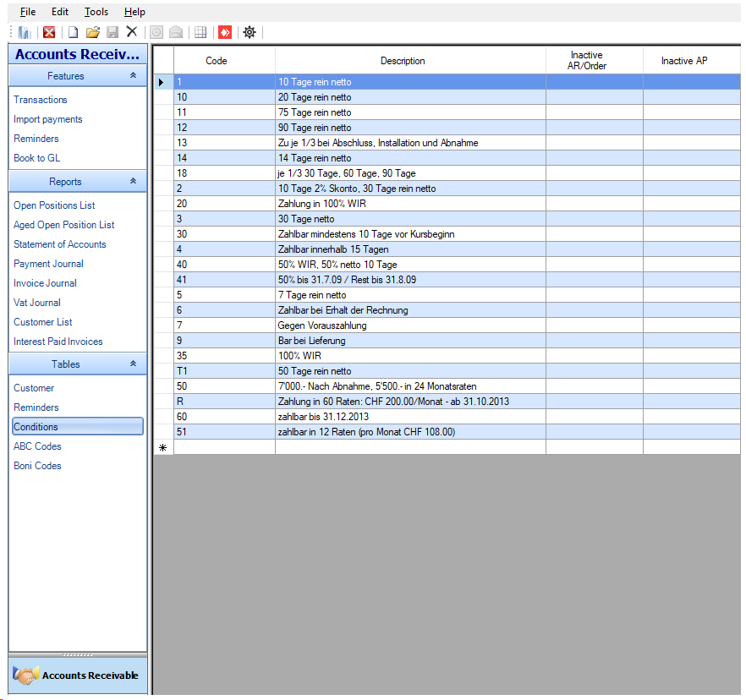Open the Vat Journal report
The image size is (746, 700).
click(37, 303)
